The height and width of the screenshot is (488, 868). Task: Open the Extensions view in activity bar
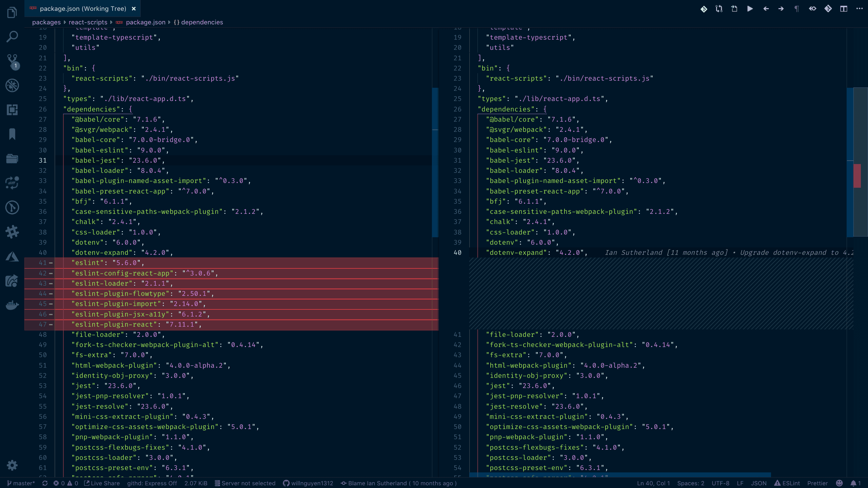(x=12, y=110)
